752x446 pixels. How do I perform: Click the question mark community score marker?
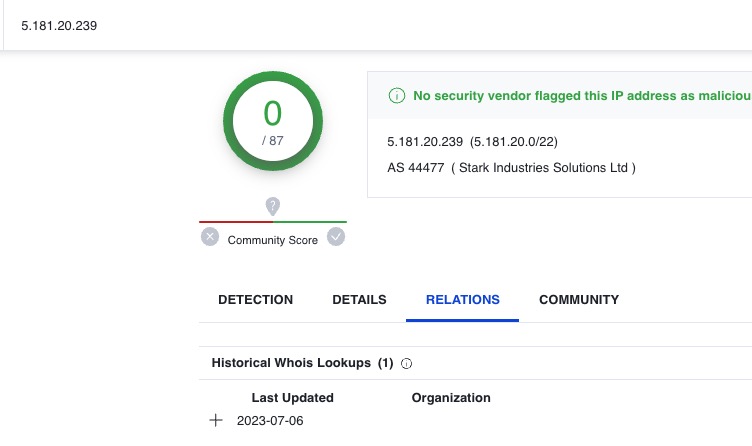pos(272,206)
